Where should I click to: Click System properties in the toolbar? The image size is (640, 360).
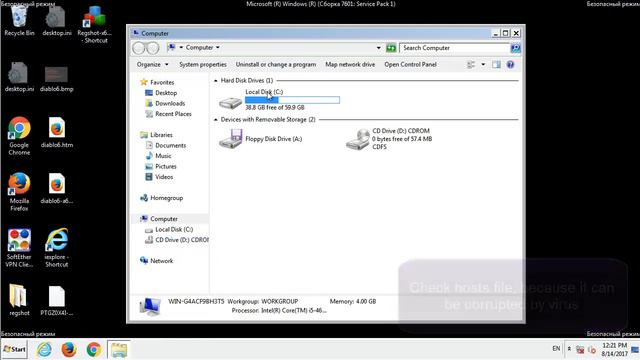click(202, 64)
